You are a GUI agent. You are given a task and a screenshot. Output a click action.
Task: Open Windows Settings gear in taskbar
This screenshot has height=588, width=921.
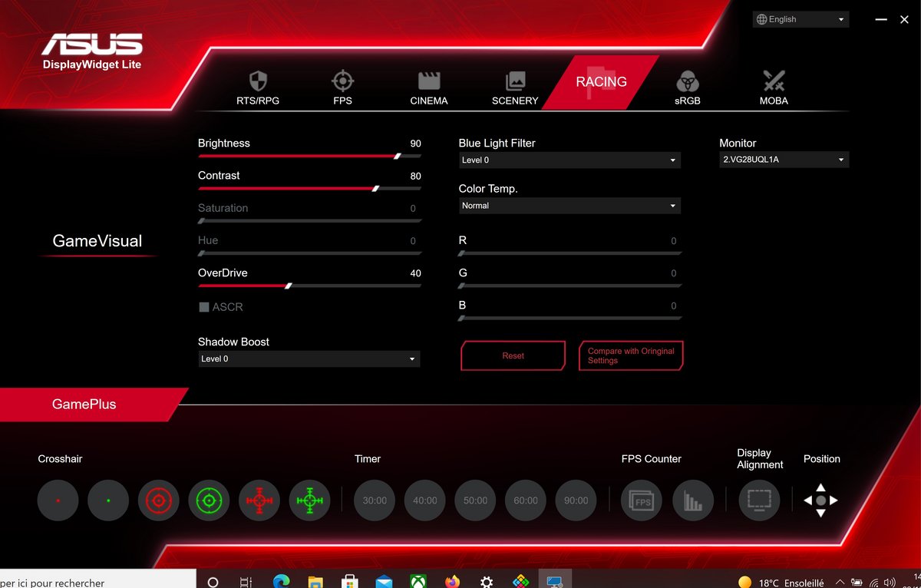click(486, 582)
